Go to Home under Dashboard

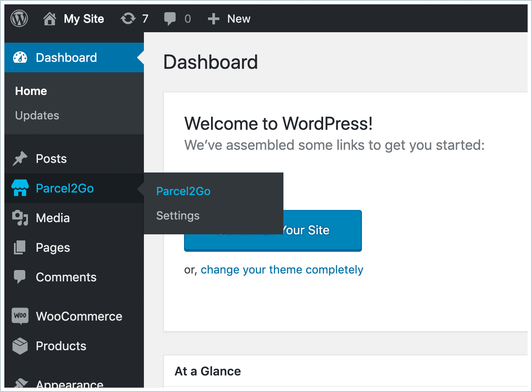[31, 91]
